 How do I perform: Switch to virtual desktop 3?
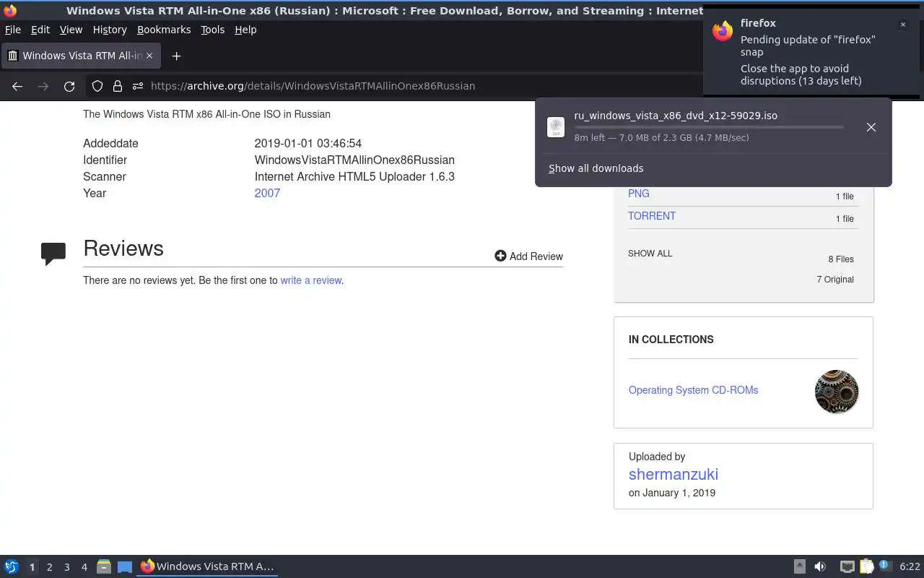tap(66, 567)
